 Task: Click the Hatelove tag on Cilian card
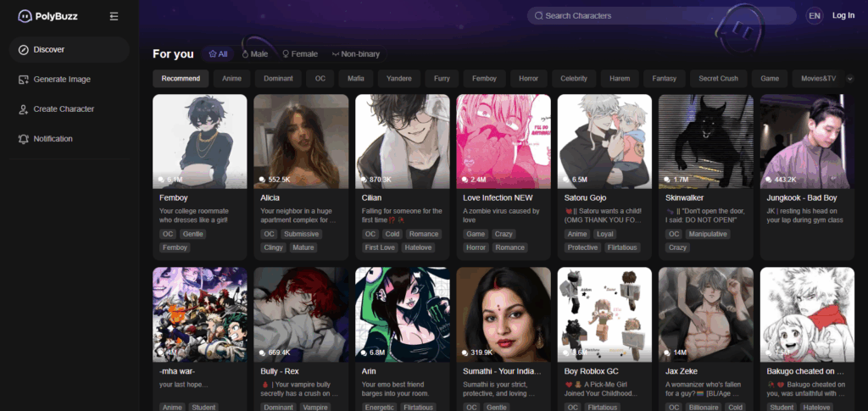pos(418,247)
